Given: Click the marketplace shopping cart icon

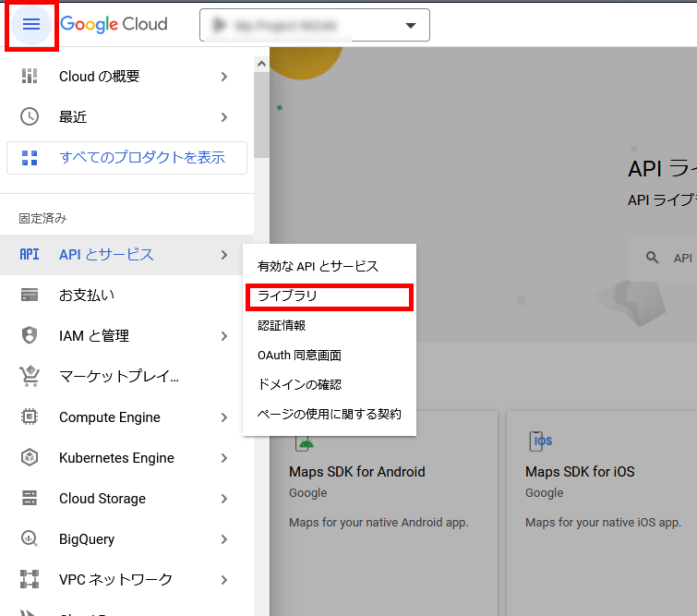Looking at the screenshot, I should (x=30, y=376).
